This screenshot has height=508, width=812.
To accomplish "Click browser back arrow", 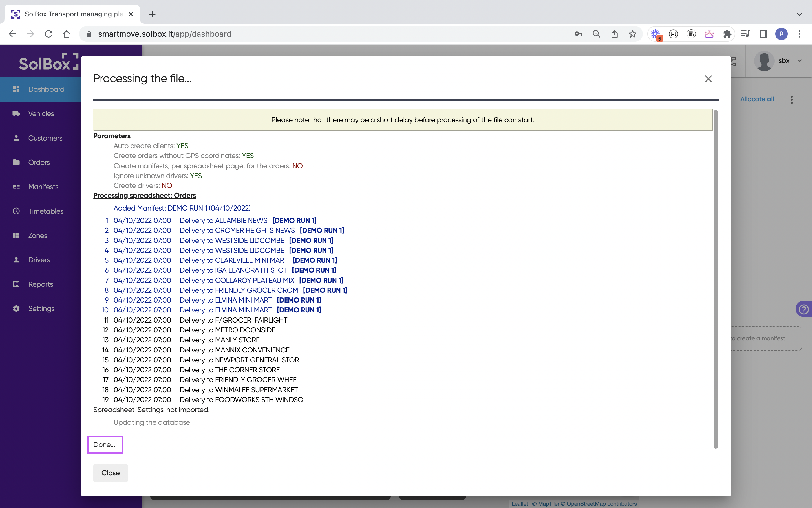I will (12, 34).
